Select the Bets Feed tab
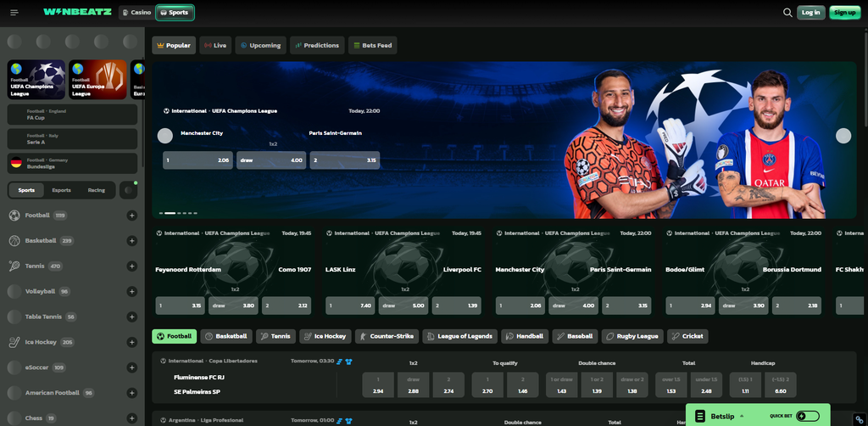The image size is (868, 426). coord(373,46)
